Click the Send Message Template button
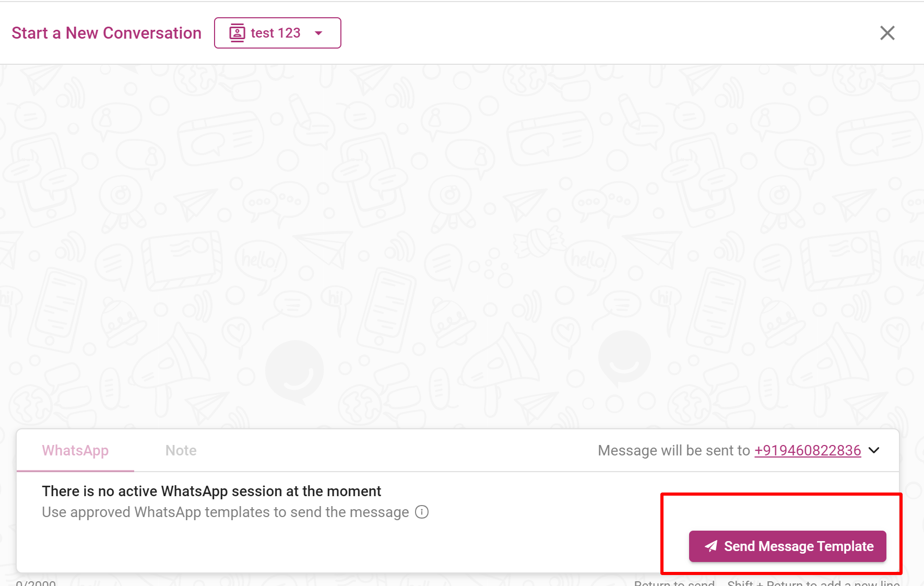This screenshot has height=586, width=924. pos(787,546)
